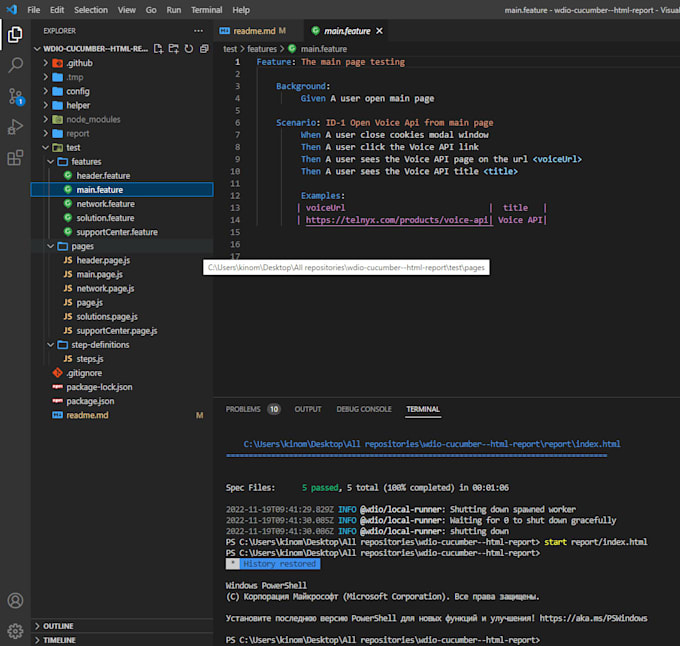Click the New Folder icon in Explorer
The height and width of the screenshot is (646, 680).
[173, 49]
